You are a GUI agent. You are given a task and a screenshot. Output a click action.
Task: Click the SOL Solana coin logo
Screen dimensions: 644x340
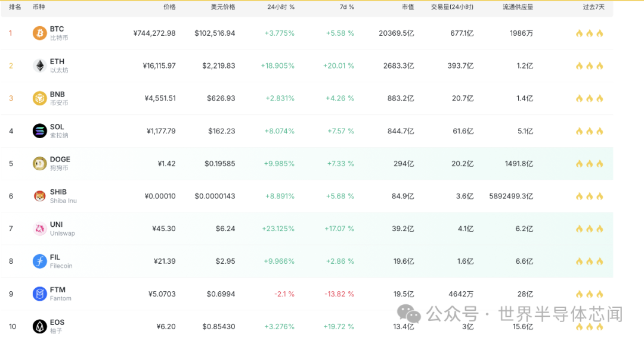(40, 131)
